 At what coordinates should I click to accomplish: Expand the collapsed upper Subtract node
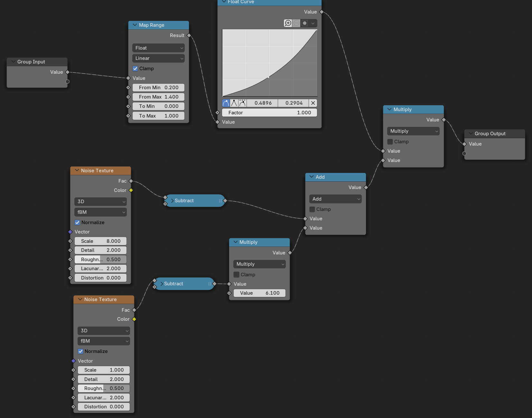[172, 201]
